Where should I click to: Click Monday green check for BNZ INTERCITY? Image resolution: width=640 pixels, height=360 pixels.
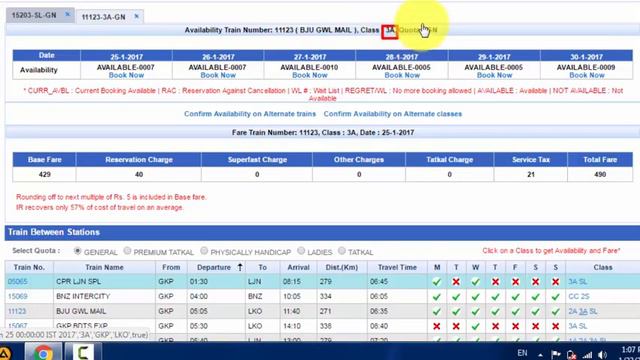tap(437, 297)
